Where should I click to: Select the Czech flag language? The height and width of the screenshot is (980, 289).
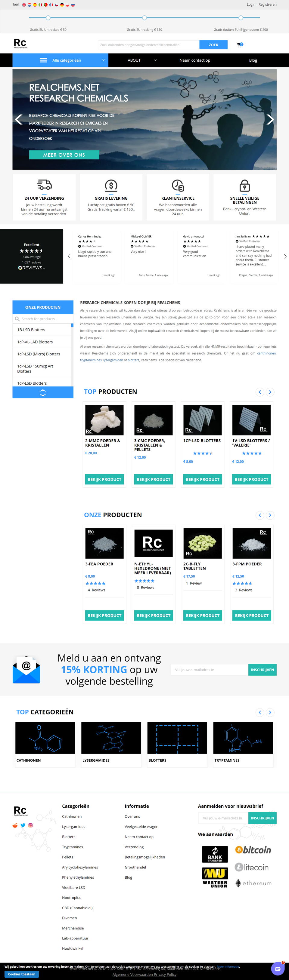[x=56, y=5]
